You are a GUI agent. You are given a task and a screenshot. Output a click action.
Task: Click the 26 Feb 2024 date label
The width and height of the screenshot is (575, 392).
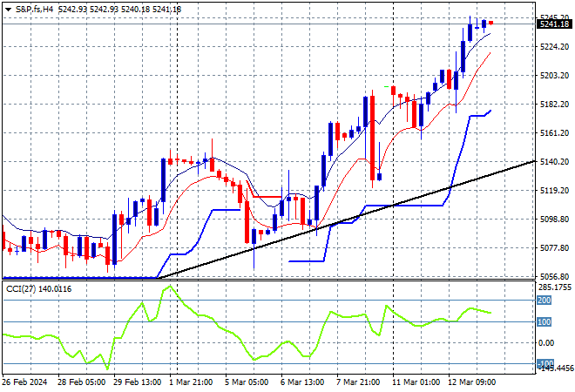[26, 382]
